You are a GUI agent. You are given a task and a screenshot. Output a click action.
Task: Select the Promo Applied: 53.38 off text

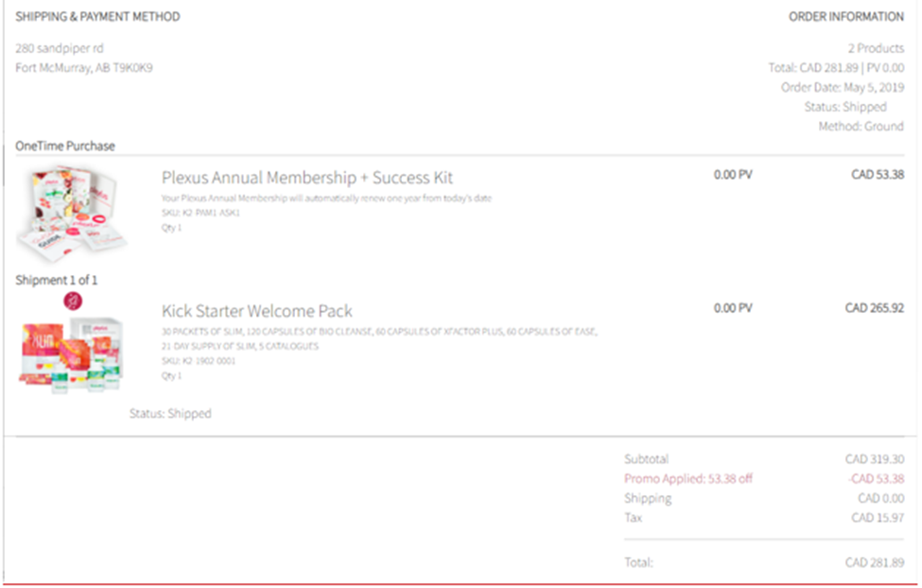(688, 478)
